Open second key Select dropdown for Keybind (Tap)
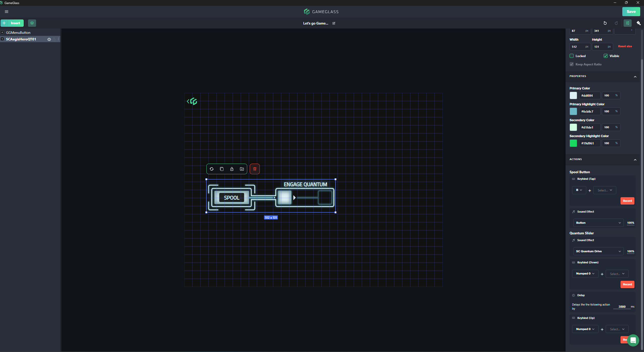The image size is (644, 352). [x=605, y=190]
